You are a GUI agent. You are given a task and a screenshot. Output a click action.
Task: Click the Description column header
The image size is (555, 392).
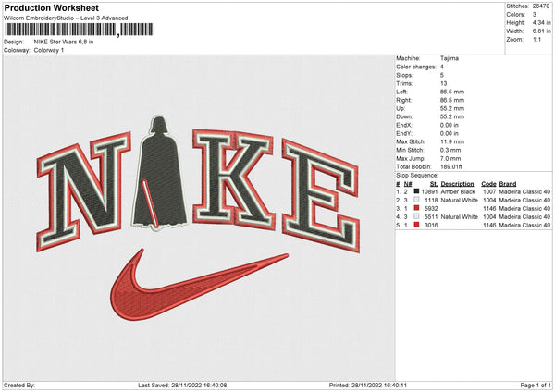point(457,184)
